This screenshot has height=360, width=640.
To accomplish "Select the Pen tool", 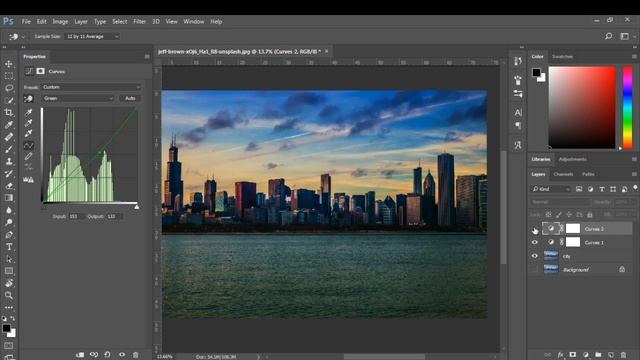I will [9, 235].
